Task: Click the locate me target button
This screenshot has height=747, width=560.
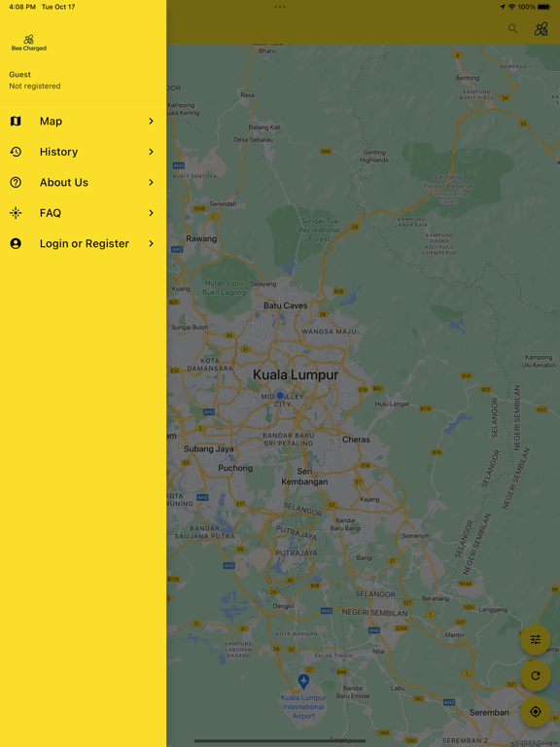Action: [536, 712]
